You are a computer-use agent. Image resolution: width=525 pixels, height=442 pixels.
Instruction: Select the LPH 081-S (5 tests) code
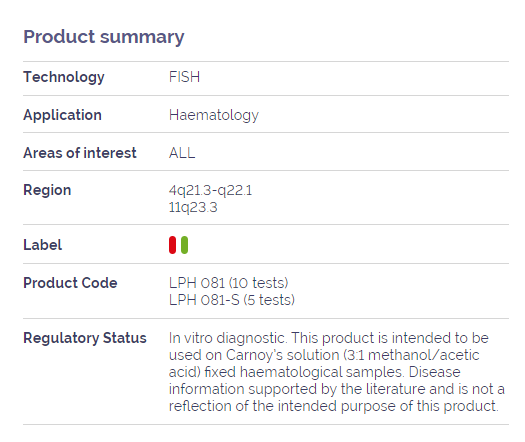[x=232, y=300]
